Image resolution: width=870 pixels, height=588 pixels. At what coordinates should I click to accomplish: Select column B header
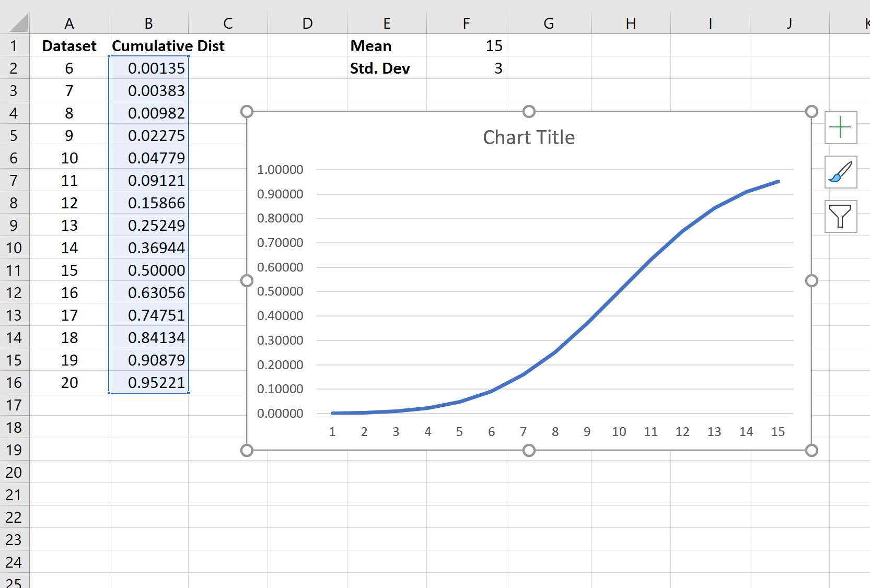pos(148,23)
